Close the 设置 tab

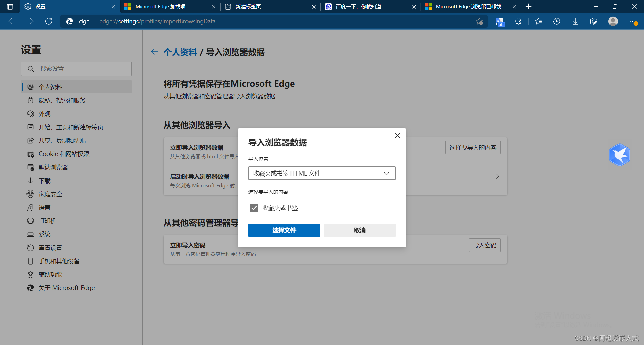(113, 7)
